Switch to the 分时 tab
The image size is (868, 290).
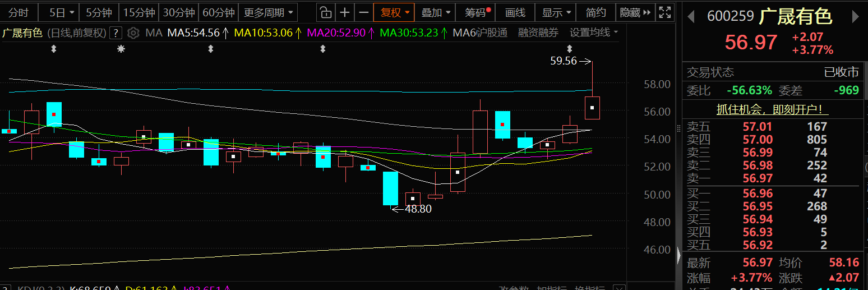[x=19, y=12]
